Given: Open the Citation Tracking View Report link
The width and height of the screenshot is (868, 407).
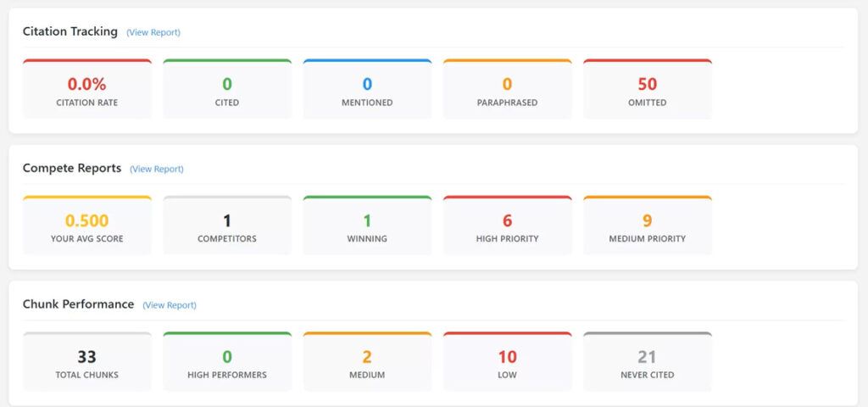Looking at the screenshot, I should 153,32.
